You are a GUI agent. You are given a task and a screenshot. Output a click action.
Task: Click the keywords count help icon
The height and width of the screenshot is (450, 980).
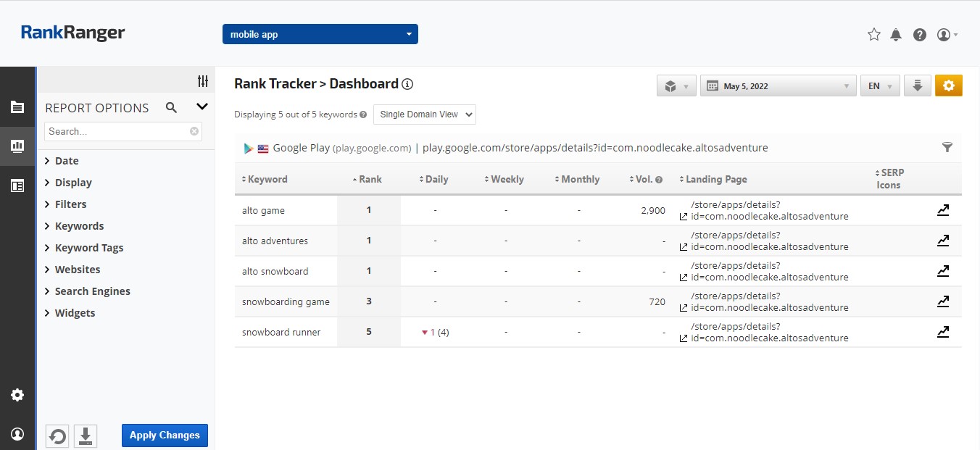point(363,114)
